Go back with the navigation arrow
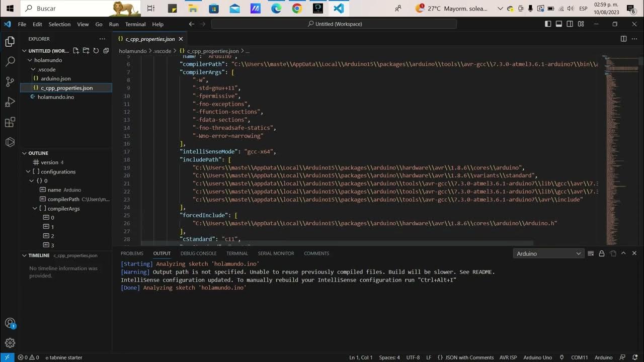This screenshot has height=362, width=644. click(192, 24)
